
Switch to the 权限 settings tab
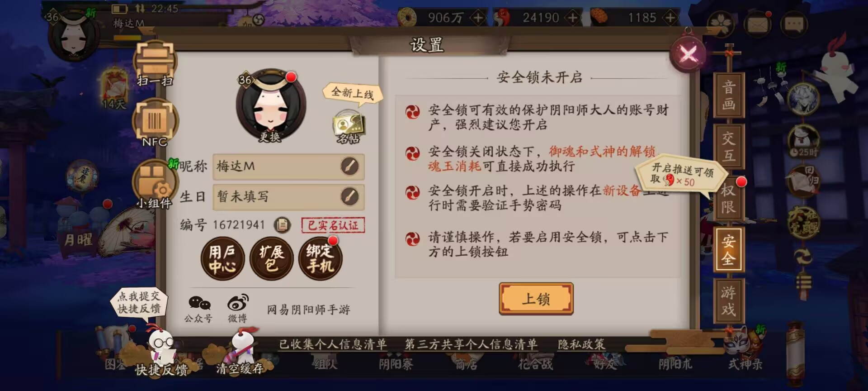click(728, 199)
